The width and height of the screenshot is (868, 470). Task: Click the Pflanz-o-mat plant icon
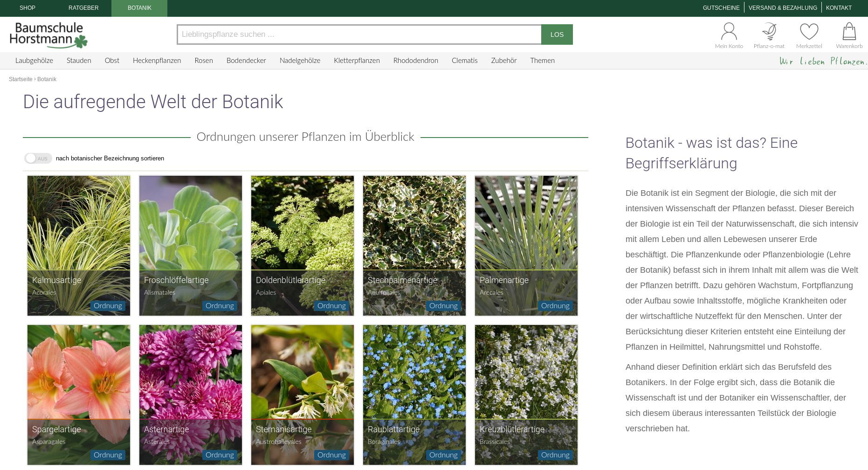769,35
